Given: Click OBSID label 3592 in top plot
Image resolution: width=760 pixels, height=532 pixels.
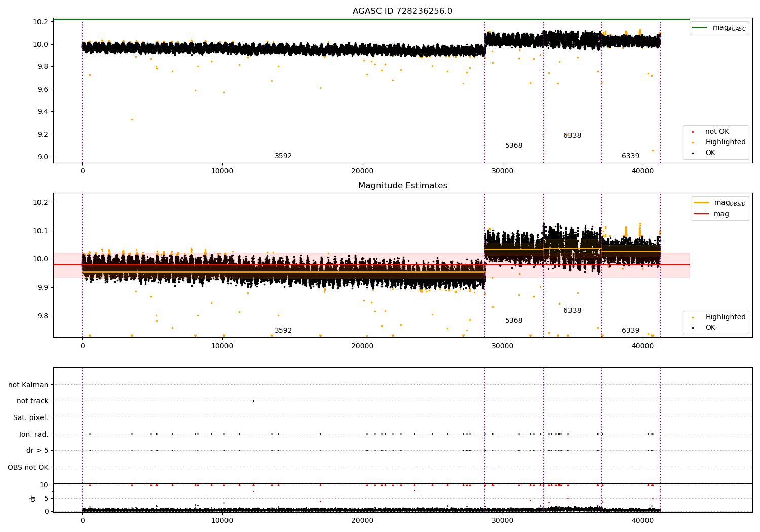Looking at the screenshot, I should pyautogui.click(x=283, y=156).
